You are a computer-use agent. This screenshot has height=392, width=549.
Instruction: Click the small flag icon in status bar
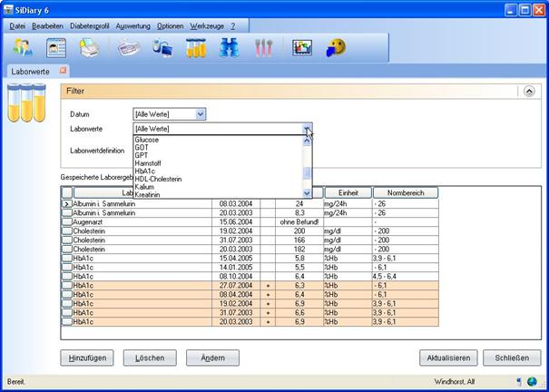pyautogui.click(x=518, y=381)
